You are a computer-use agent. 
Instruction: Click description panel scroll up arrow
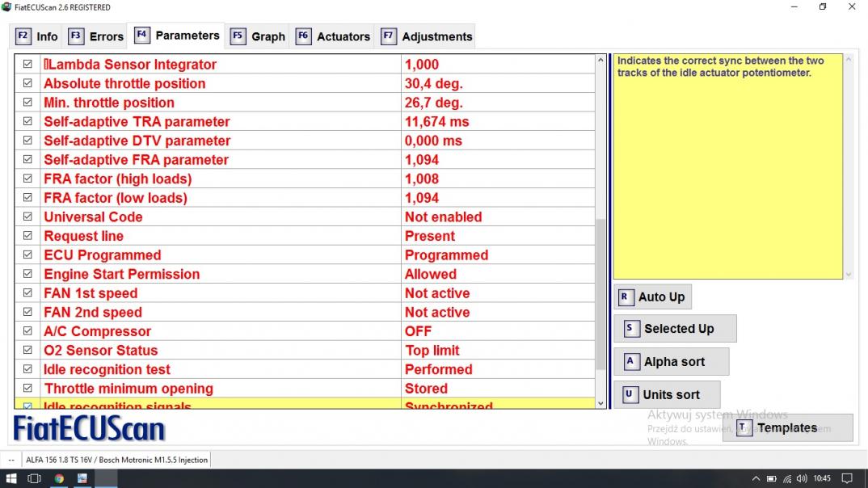click(848, 60)
